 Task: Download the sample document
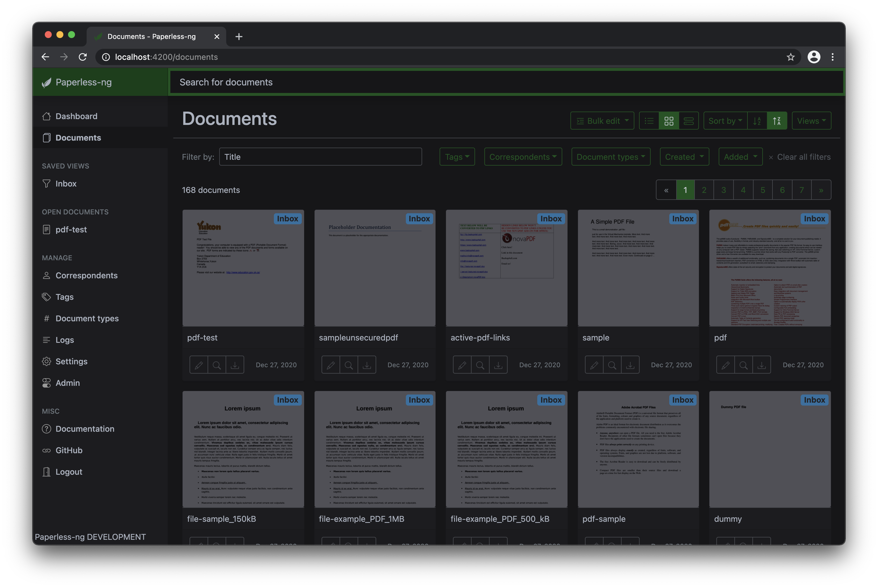tap(631, 364)
